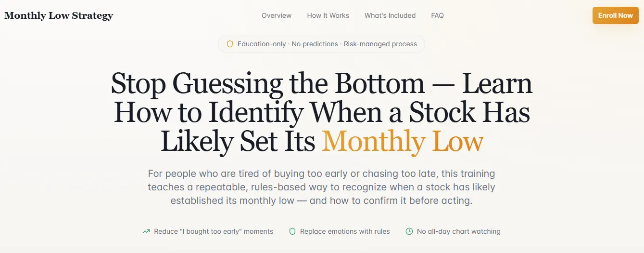Click the shield icon in the Education-only badge

click(230, 44)
